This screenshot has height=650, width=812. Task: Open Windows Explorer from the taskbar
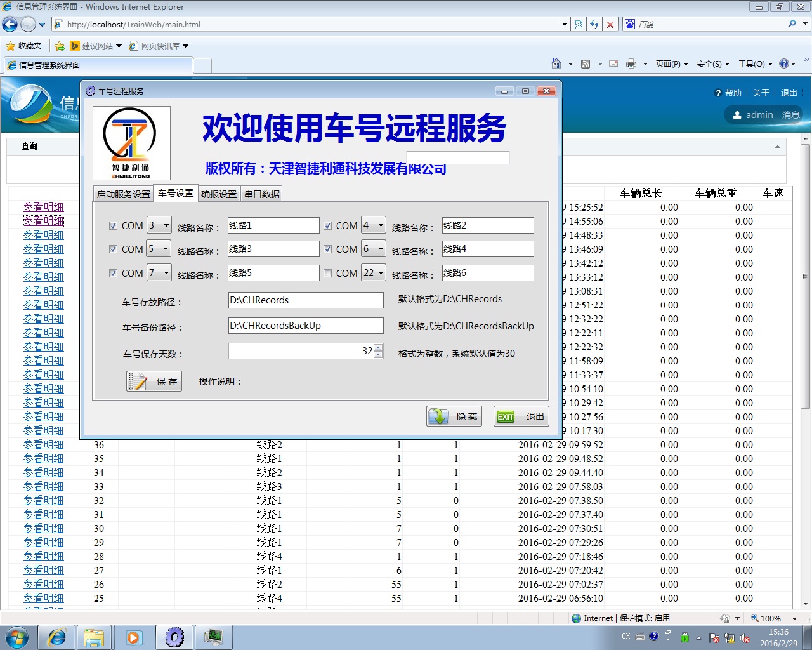[x=94, y=637]
